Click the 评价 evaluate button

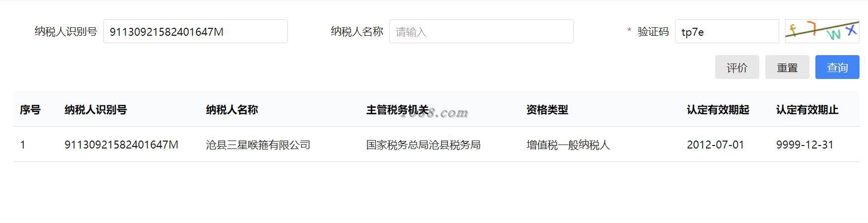point(737,67)
